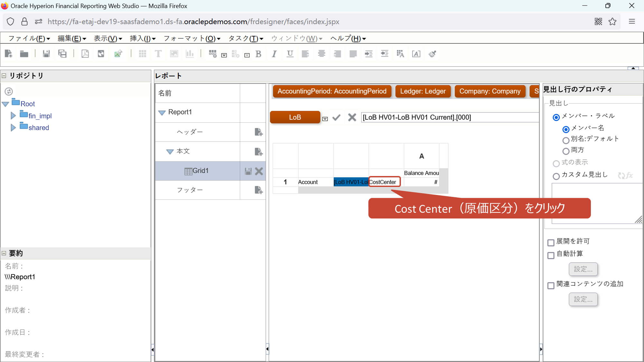Apply italic formatting
The height and width of the screenshot is (362, 644).
(x=274, y=54)
